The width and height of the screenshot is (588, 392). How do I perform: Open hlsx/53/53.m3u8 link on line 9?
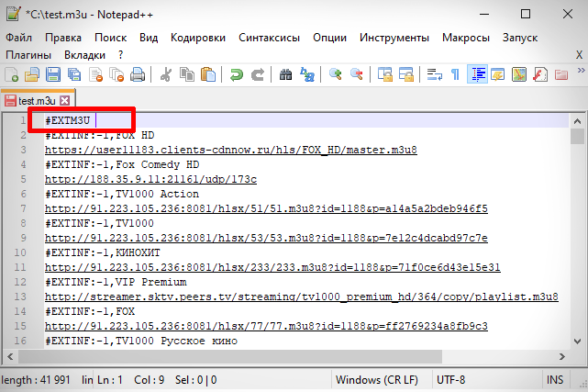(x=266, y=238)
